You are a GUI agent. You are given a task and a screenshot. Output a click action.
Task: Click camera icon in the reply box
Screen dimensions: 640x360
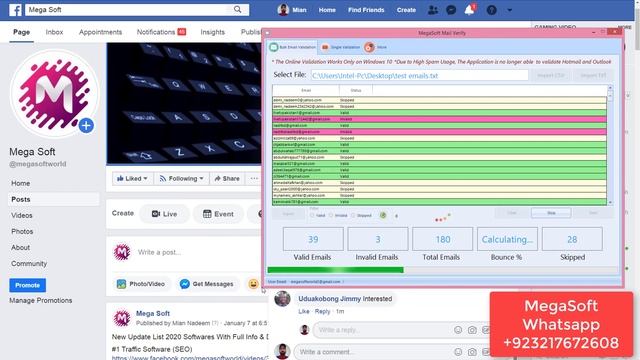[472, 330]
